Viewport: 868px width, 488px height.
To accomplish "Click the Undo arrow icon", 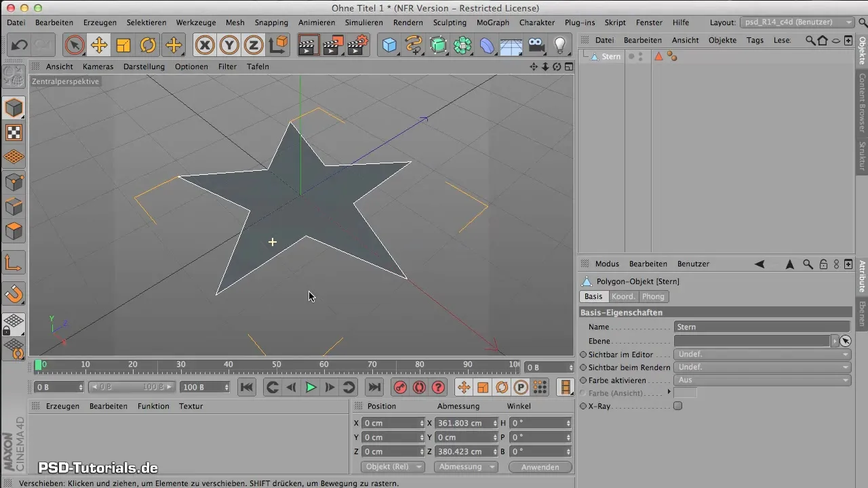I will [19, 45].
